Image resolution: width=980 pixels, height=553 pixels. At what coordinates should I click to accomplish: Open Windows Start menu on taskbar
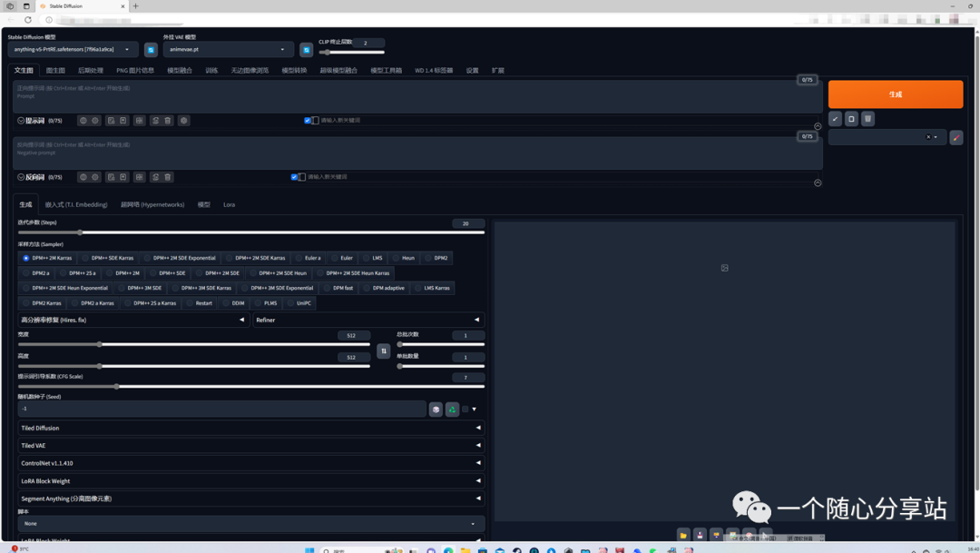[x=309, y=550]
